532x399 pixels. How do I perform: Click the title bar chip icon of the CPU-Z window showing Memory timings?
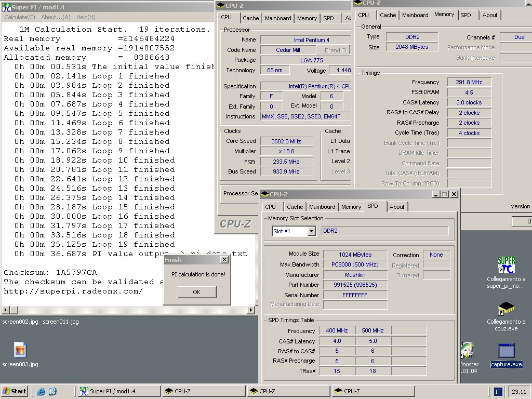357,3
